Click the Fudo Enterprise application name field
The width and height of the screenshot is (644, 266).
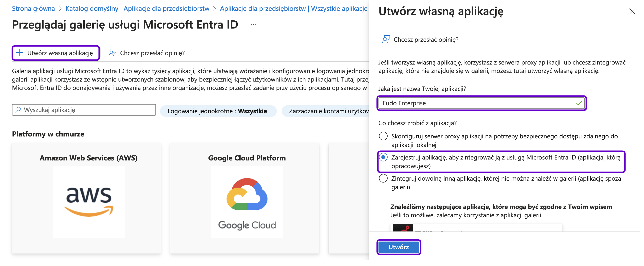coord(481,103)
